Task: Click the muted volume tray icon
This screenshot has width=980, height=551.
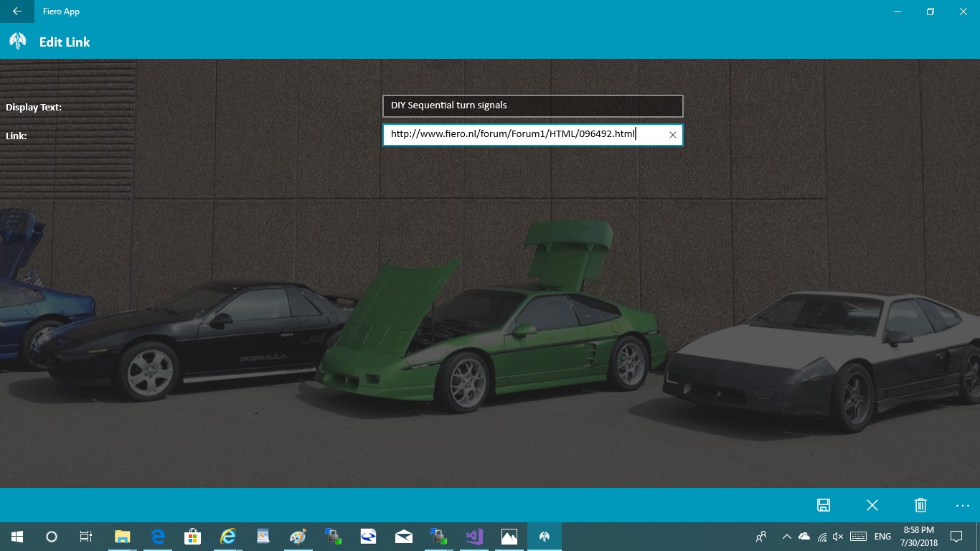Action: [838, 537]
